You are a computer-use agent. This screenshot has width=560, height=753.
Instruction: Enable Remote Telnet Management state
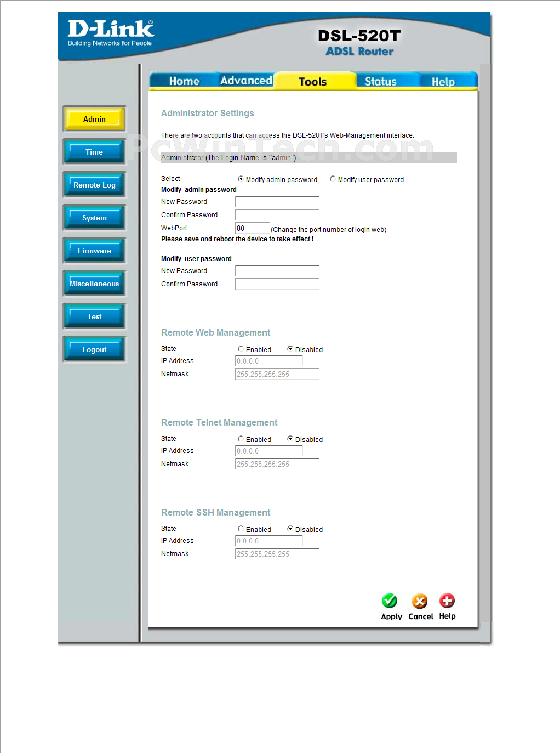click(x=241, y=439)
